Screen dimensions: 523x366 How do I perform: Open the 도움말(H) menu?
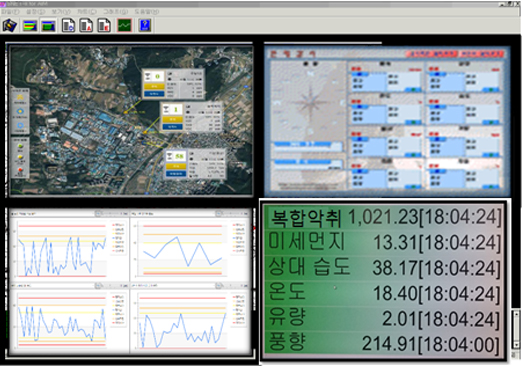(x=147, y=12)
